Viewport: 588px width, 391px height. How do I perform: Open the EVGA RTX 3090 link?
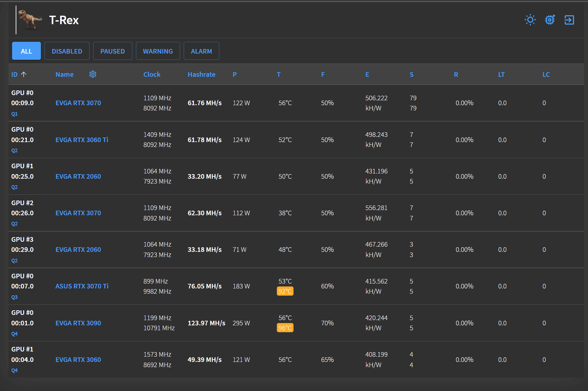point(78,323)
